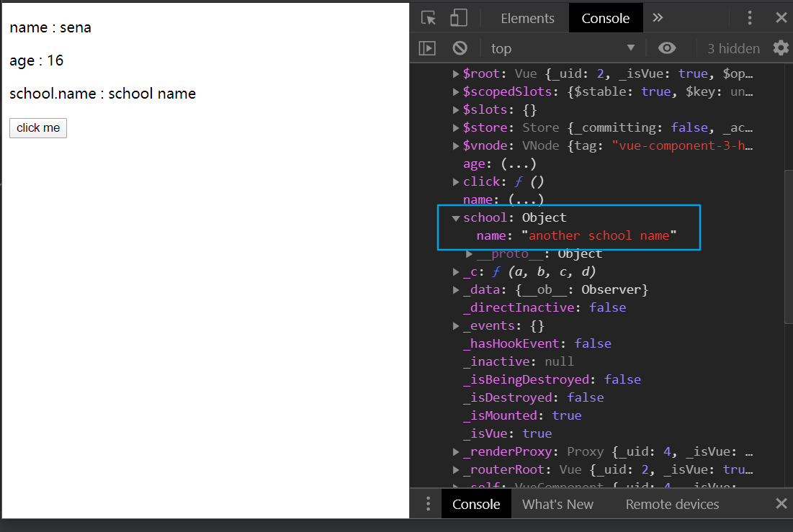Close the bottom drawer
The image size is (793, 532).
pyautogui.click(x=781, y=503)
